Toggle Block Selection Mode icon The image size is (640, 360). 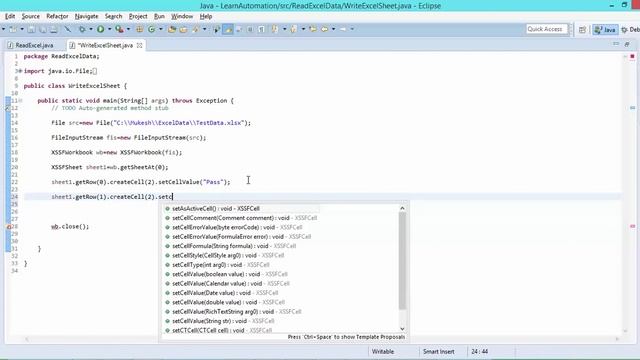[x=250, y=29]
